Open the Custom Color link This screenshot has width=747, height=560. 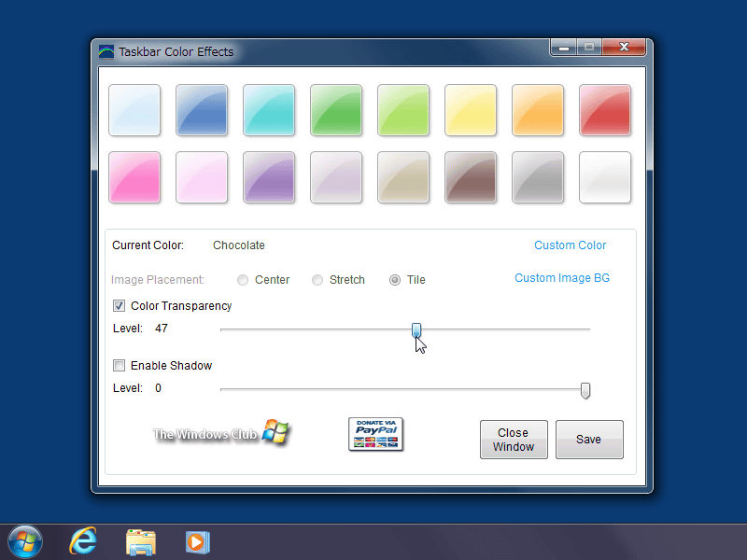pos(570,245)
